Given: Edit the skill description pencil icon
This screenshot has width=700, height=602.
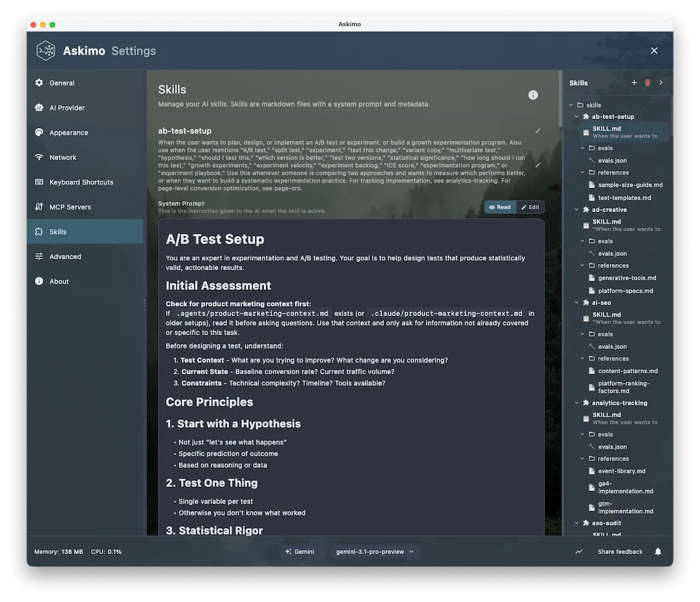Looking at the screenshot, I should tap(538, 165).
